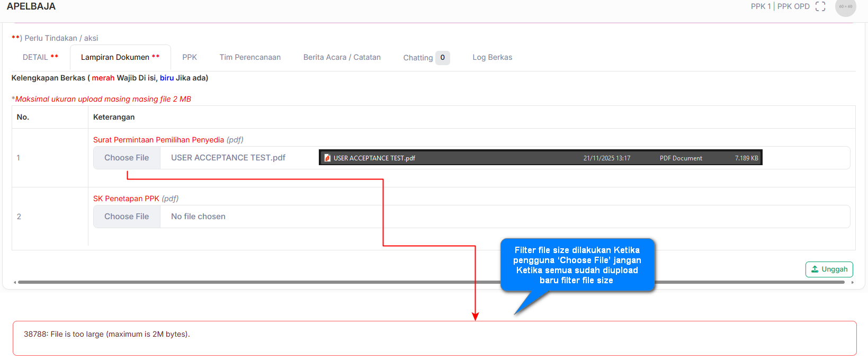Click the USER ACCEPTANCE TEST.pdf chosen file name
868x360 pixels.
[x=228, y=158]
